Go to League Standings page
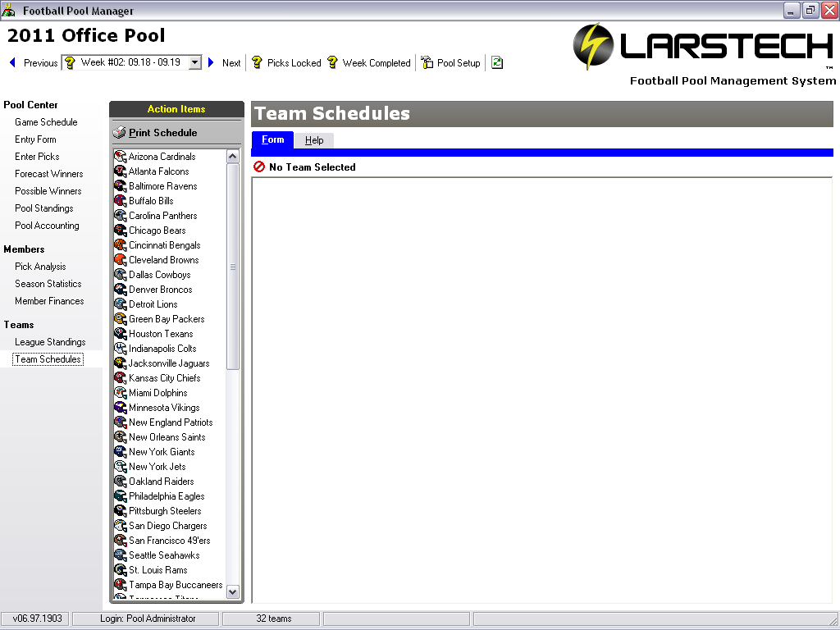 [50, 342]
